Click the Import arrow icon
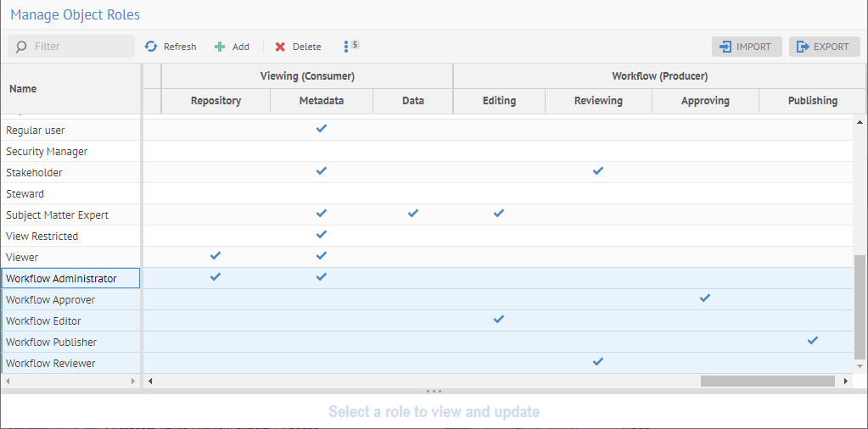This screenshot has height=429, width=868. [725, 47]
